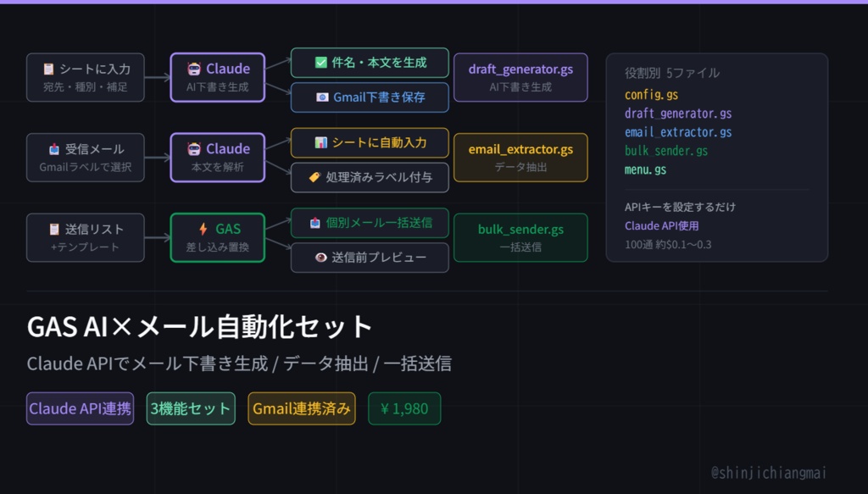This screenshot has width=868, height=494.
Task: Click the Gmail連携済み badge
Action: 302,408
